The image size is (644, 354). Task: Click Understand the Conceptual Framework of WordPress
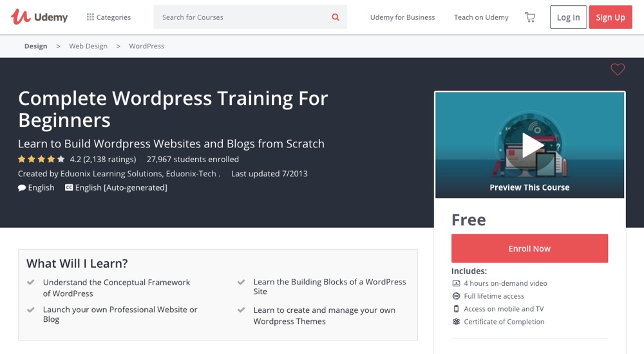pos(117,288)
